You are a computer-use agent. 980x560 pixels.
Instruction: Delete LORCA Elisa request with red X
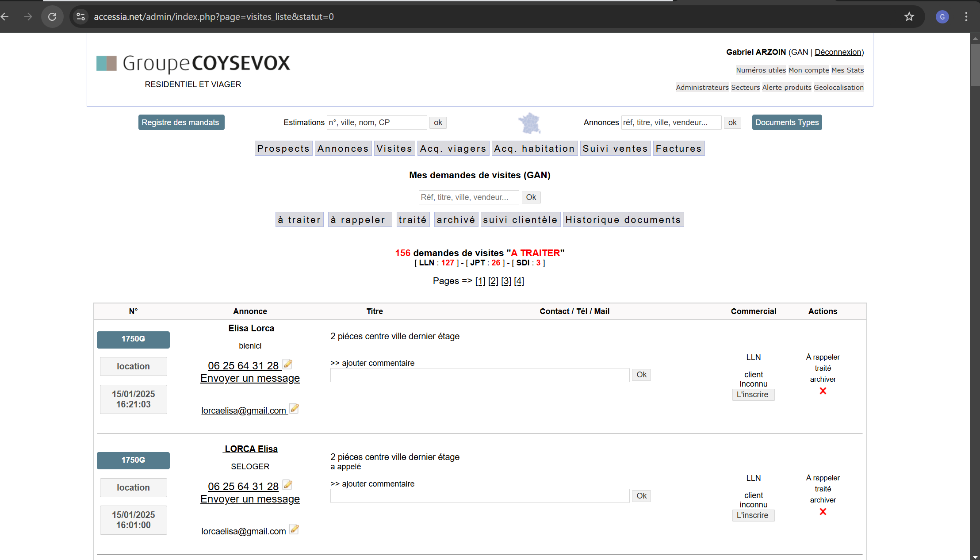click(x=823, y=512)
